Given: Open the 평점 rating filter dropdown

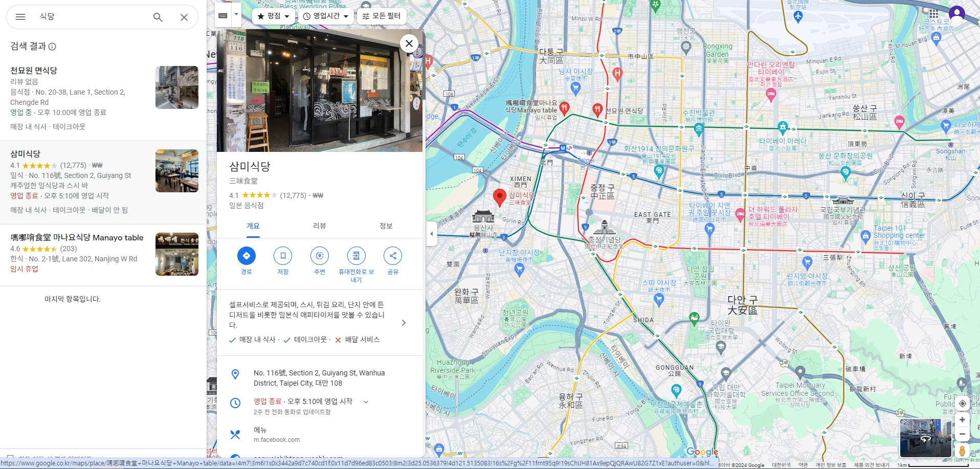Looking at the screenshot, I should click(x=274, y=16).
